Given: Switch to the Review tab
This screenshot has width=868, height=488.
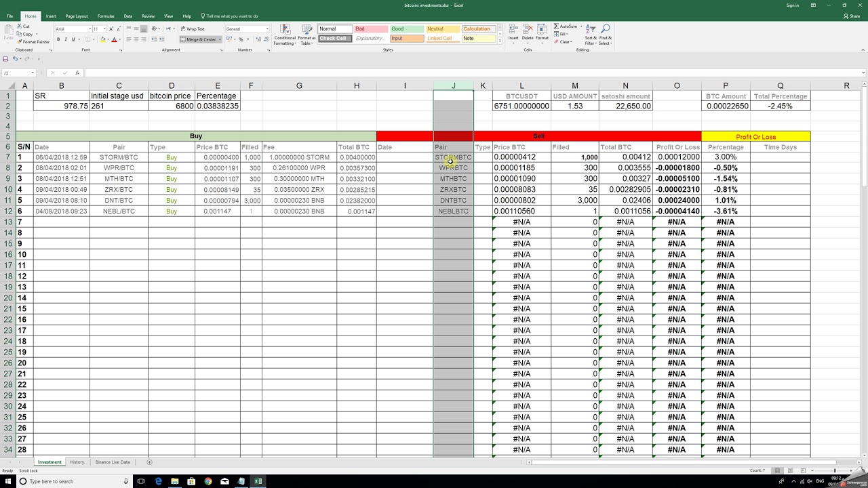Looking at the screenshot, I should (149, 16).
